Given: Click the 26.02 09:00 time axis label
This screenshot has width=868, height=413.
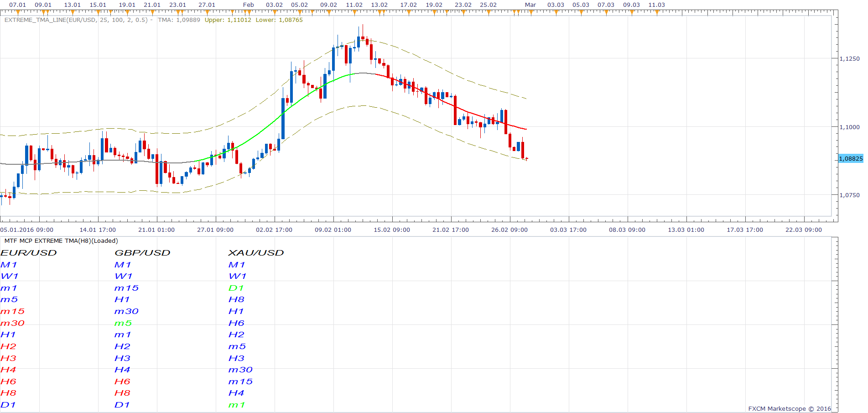Looking at the screenshot, I should (509, 230).
